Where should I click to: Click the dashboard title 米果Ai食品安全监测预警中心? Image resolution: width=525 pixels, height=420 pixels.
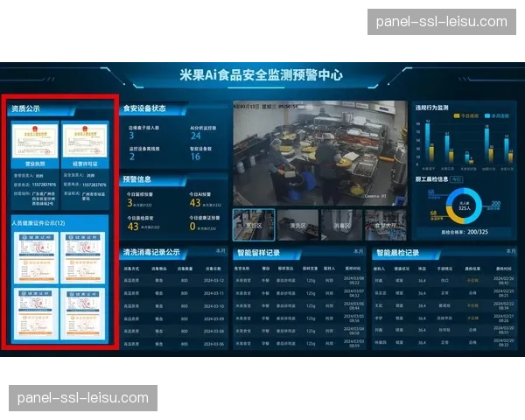click(x=261, y=75)
